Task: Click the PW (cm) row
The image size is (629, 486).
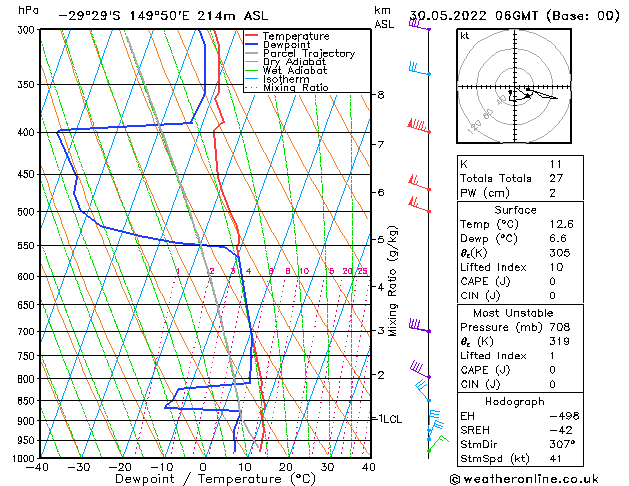Action: [x=520, y=193]
